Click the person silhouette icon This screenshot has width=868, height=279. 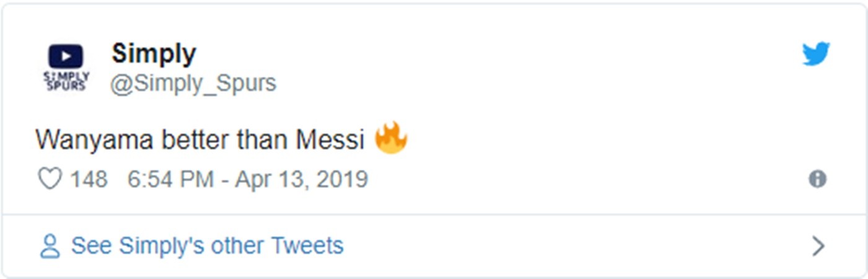point(50,246)
